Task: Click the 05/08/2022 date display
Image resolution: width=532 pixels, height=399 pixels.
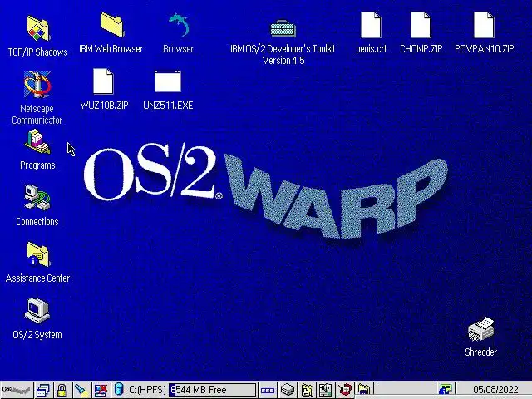Action: point(495,390)
